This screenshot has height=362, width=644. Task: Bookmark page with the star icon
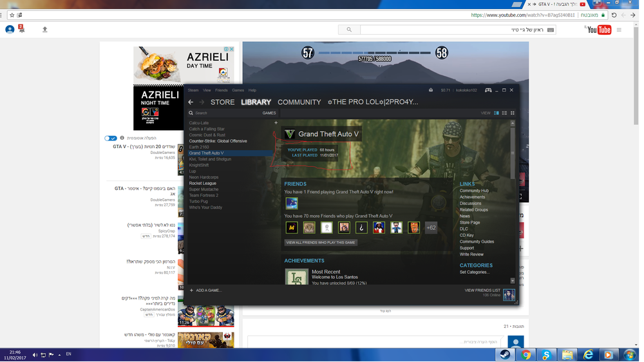12,15
